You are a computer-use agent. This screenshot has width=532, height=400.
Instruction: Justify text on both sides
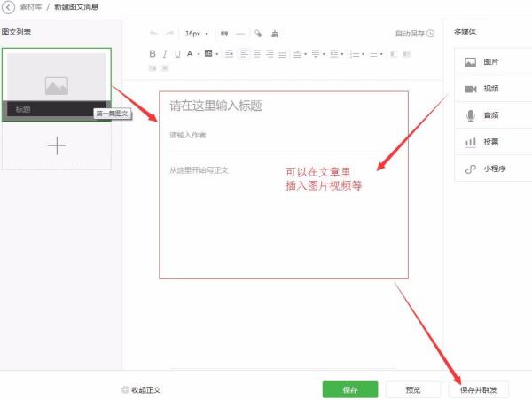(x=282, y=53)
